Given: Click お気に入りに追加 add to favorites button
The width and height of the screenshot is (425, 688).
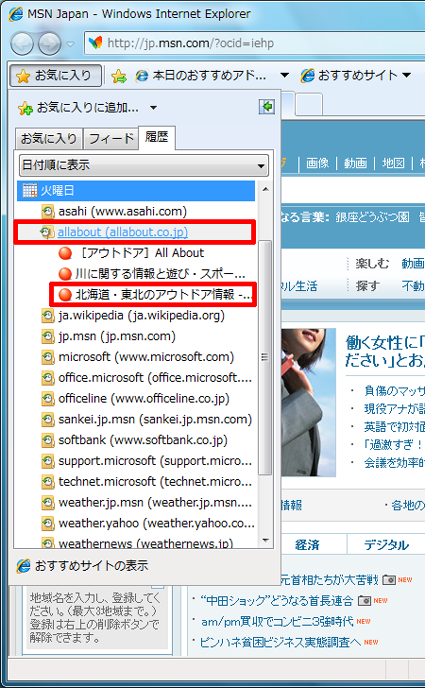Looking at the screenshot, I should point(78,108).
